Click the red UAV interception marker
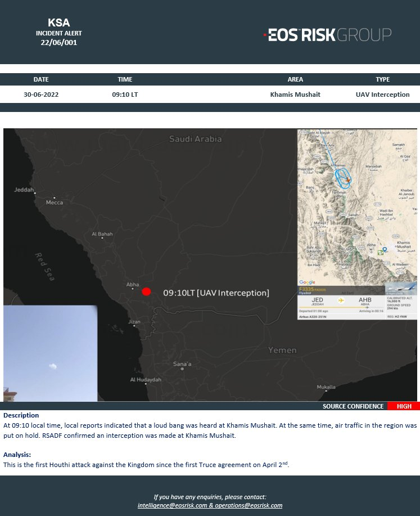Viewport: 420px width, 516px height. point(146,291)
